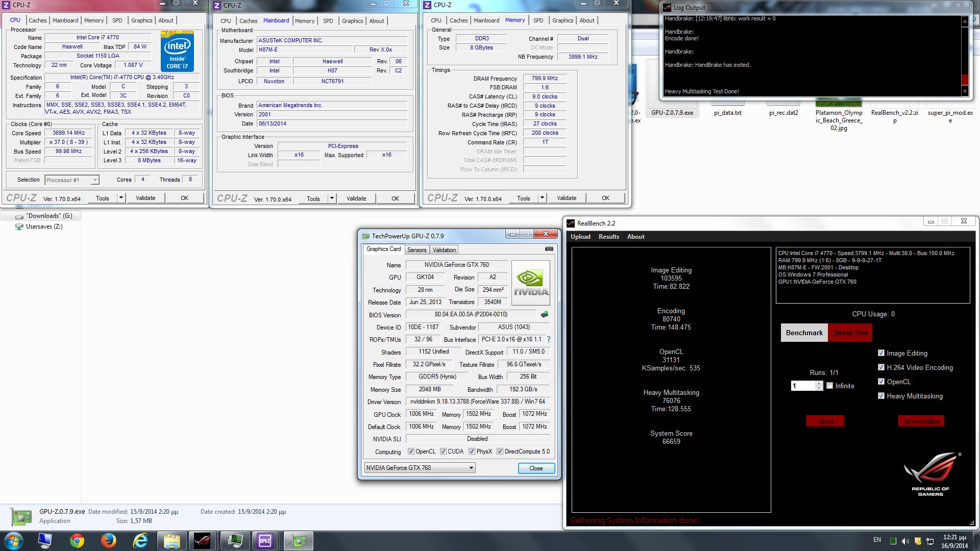Open the Results menu in RealBench

[x=608, y=237]
